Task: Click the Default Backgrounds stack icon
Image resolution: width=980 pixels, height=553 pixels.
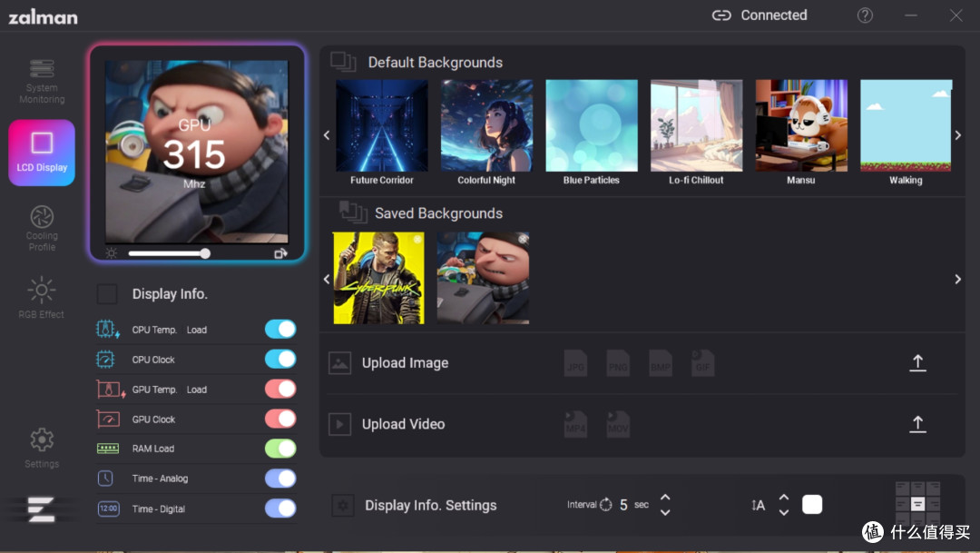Action: (x=343, y=62)
